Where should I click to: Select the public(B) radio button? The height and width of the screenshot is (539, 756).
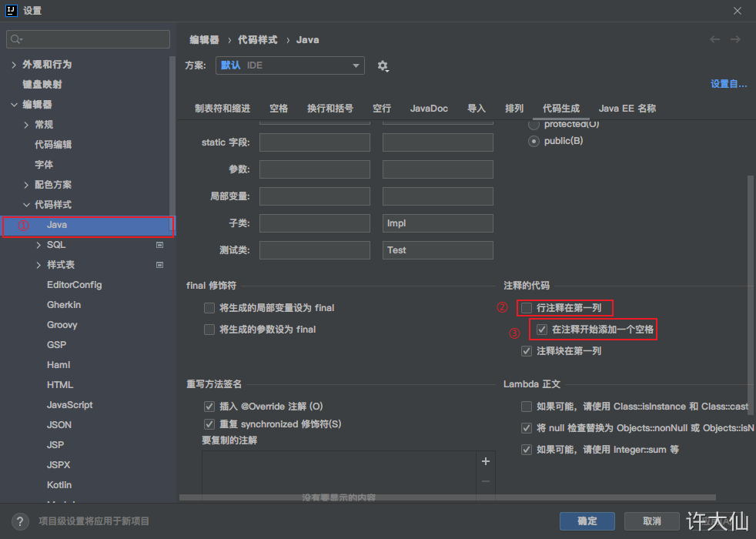click(534, 141)
